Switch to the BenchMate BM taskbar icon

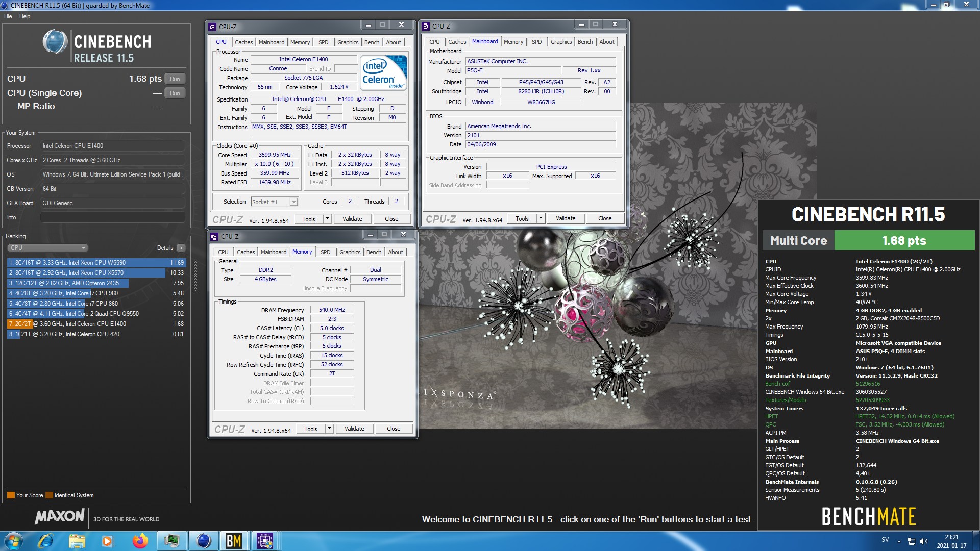(x=234, y=541)
